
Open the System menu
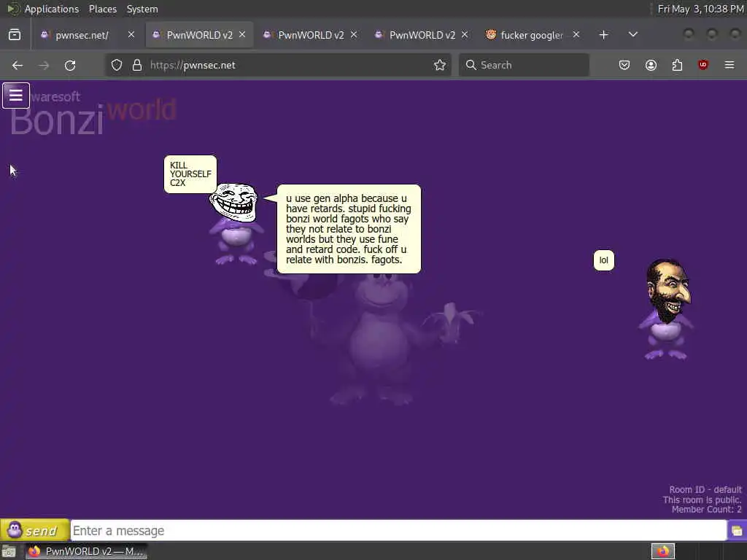(x=142, y=9)
